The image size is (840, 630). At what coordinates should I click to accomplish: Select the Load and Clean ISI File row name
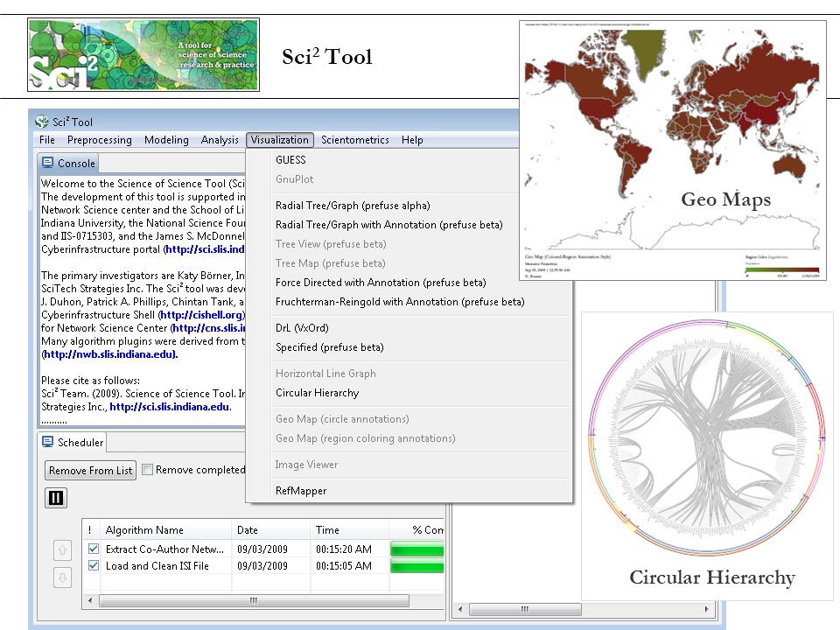tap(157, 566)
